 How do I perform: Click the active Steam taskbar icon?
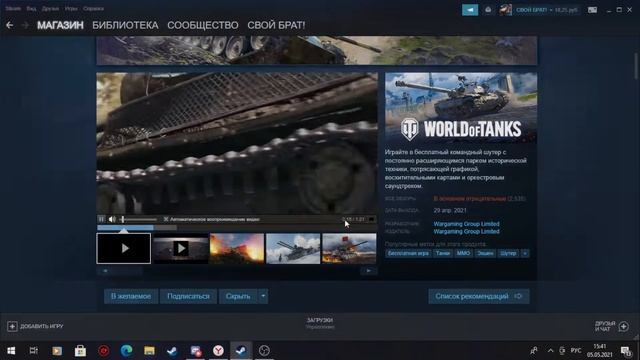click(241, 351)
